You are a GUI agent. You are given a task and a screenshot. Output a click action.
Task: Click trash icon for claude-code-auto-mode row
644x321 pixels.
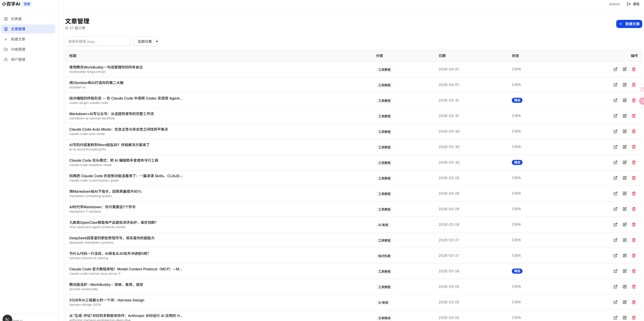pos(634,131)
